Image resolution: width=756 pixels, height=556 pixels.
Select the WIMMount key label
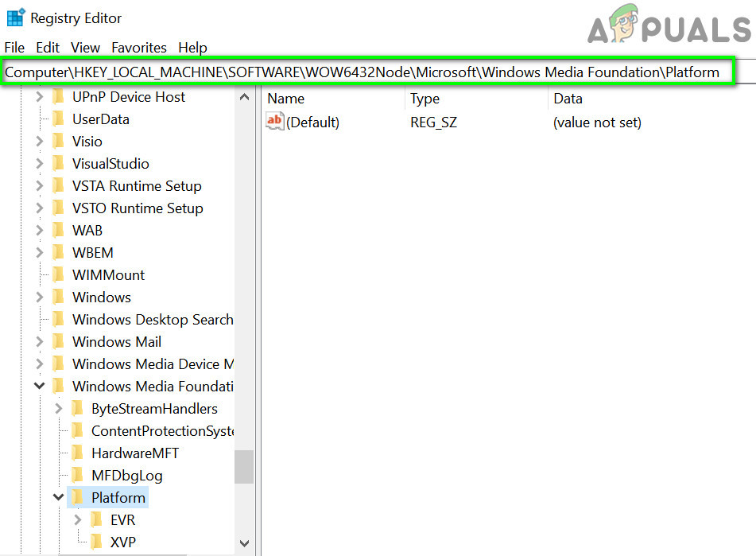(108, 274)
